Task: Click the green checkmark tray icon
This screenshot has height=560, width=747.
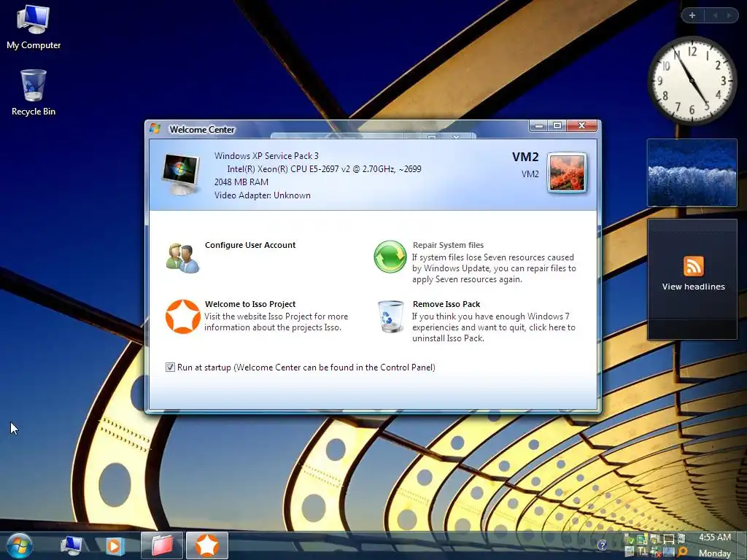Action: point(630,540)
